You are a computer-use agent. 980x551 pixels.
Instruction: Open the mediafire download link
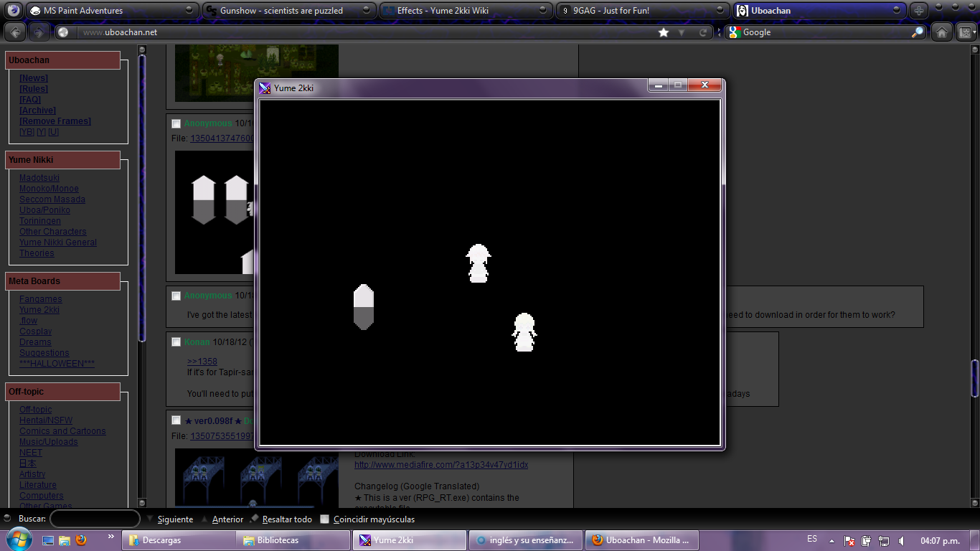click(x=441, y=465)
